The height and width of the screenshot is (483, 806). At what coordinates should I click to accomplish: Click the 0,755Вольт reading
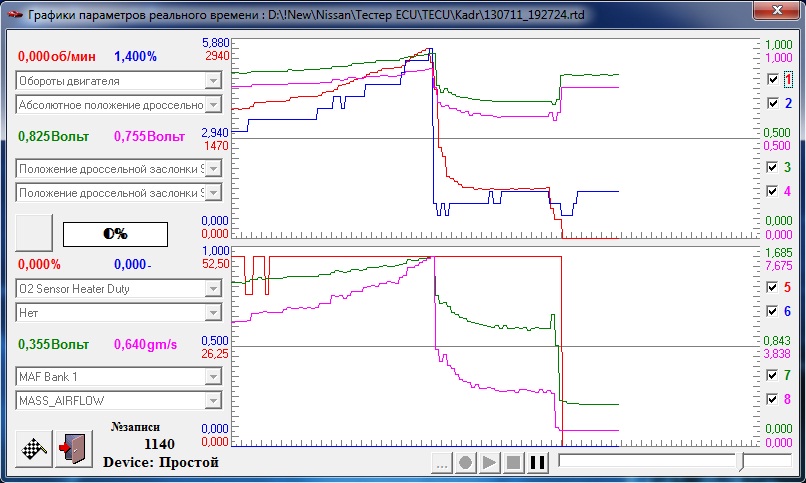(149, 136)
